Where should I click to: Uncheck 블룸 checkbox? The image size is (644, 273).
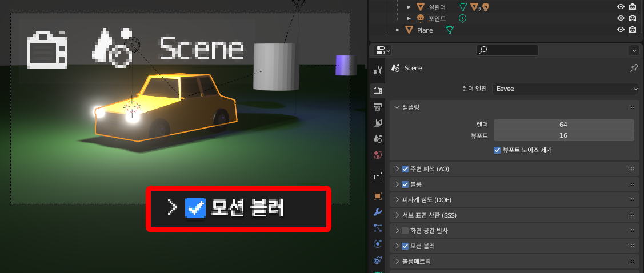coord(405,184)
